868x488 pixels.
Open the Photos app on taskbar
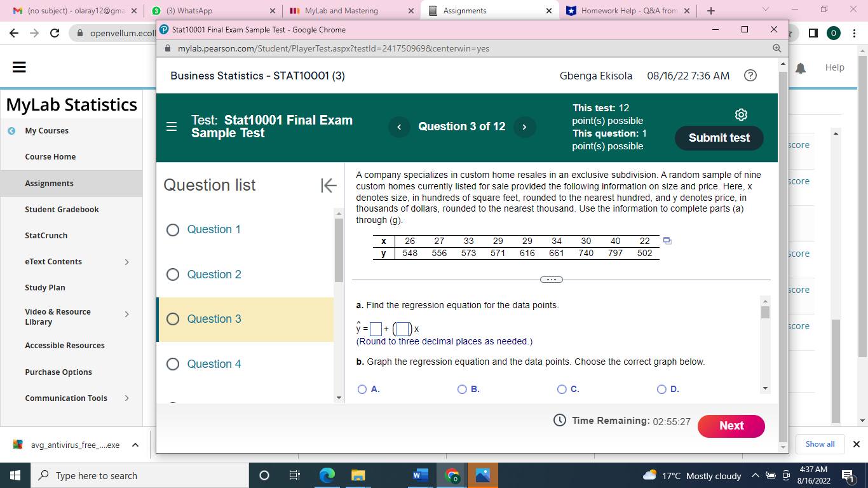(483, 475)
